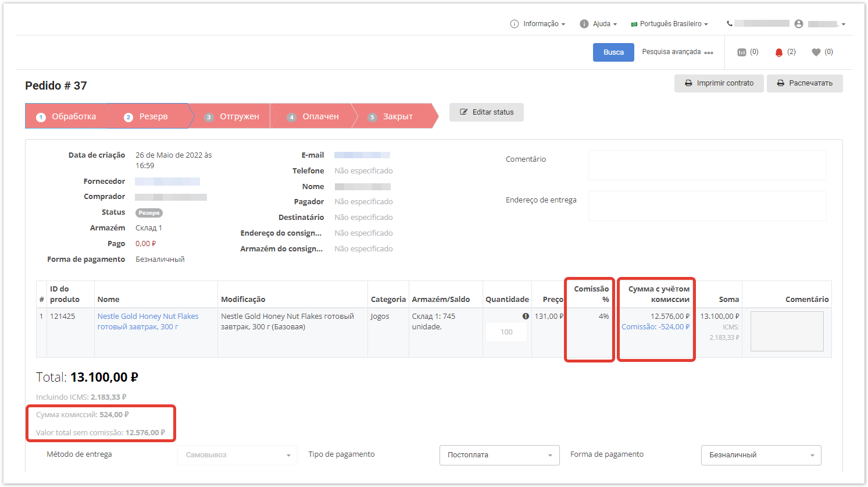Click the quantity info warning icon
Image resolution: width=868 pixels, height=487 pixels.
click(526, 317)
